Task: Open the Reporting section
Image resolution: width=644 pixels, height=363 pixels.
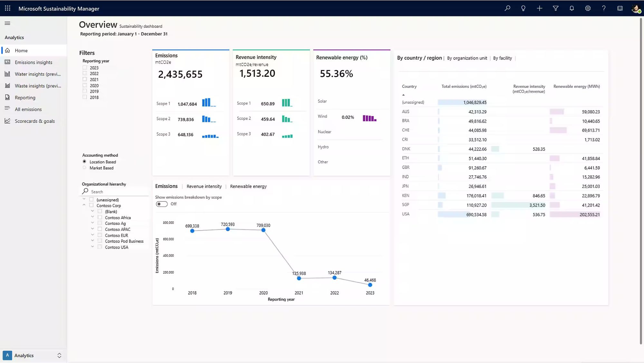Action: coord(25,97)
